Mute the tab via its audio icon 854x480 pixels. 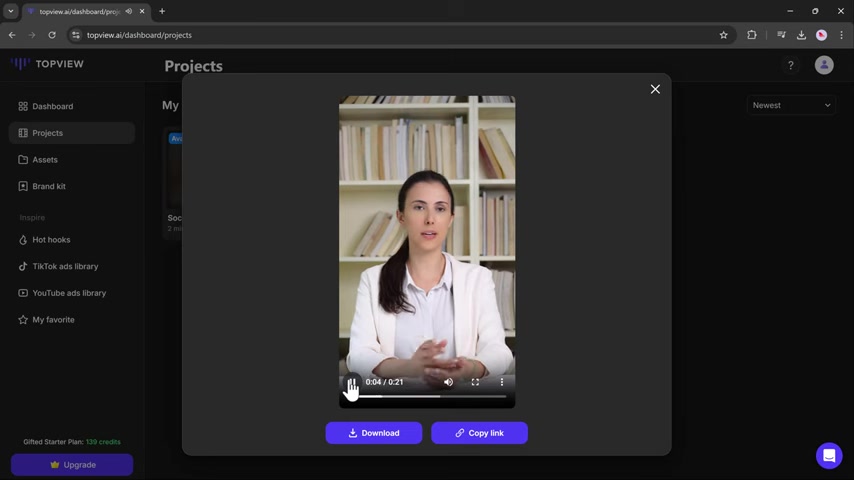[129, 11]
